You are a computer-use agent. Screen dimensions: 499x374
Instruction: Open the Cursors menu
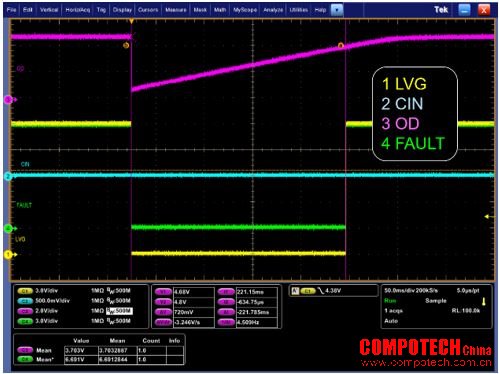point(148,10)
